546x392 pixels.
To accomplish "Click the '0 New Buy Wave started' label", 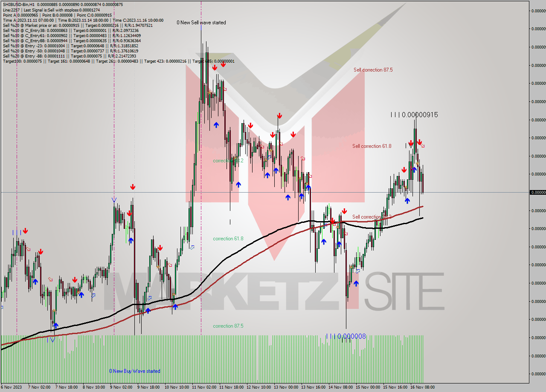I will [x=135, y=371].
